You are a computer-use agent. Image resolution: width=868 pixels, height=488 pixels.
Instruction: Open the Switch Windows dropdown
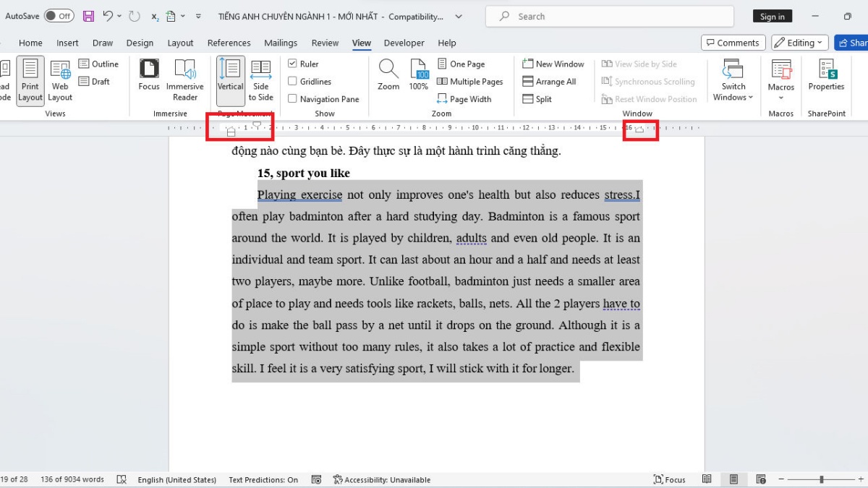pyautogui.click(x=733, y=80)
